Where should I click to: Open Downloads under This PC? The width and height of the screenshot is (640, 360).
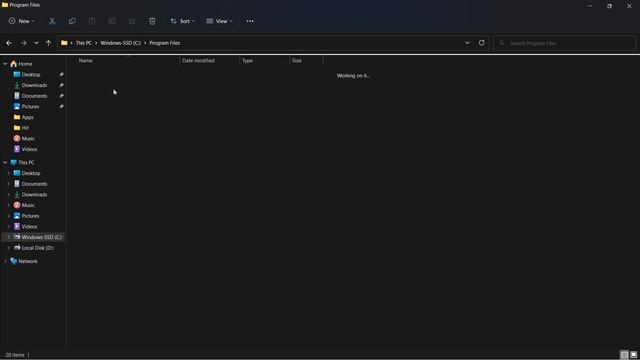point(34,194)
